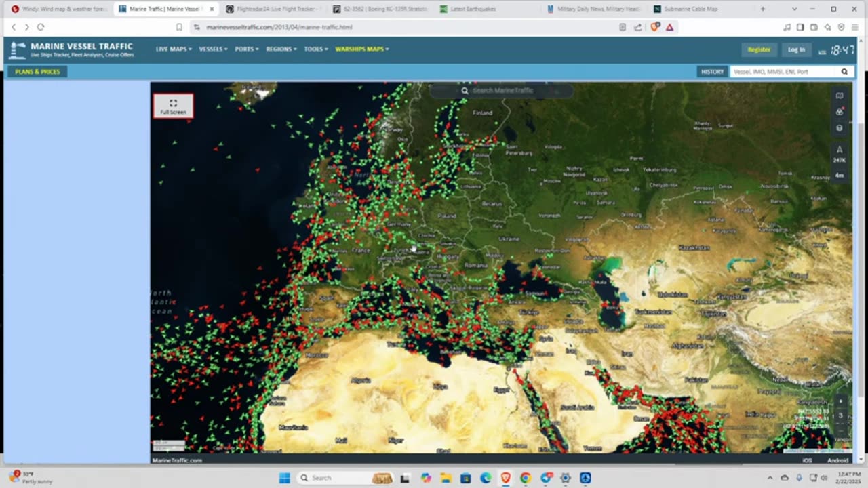The height and width of the screenshot is (488, 868).
Task: Click the Log in button
Action: pyautogui.click(x=796, y=49)
